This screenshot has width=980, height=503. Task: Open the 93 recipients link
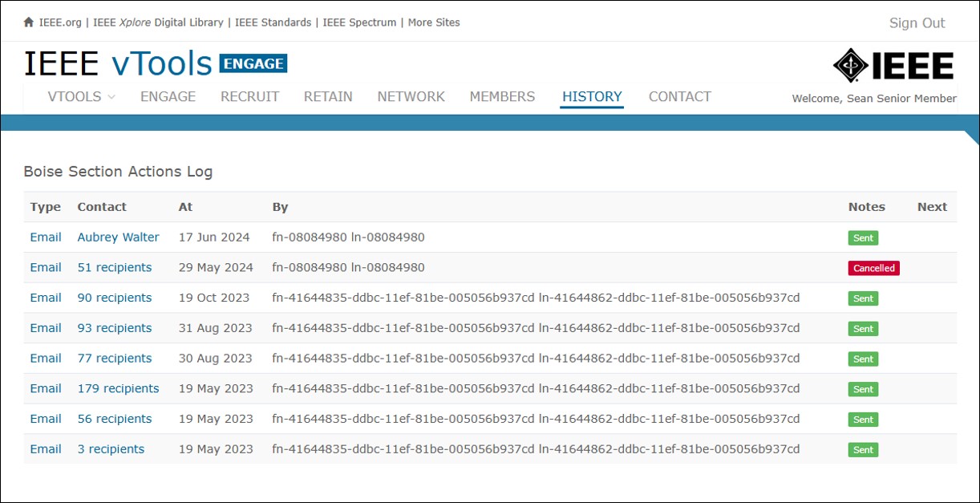(x=115, y=328)
